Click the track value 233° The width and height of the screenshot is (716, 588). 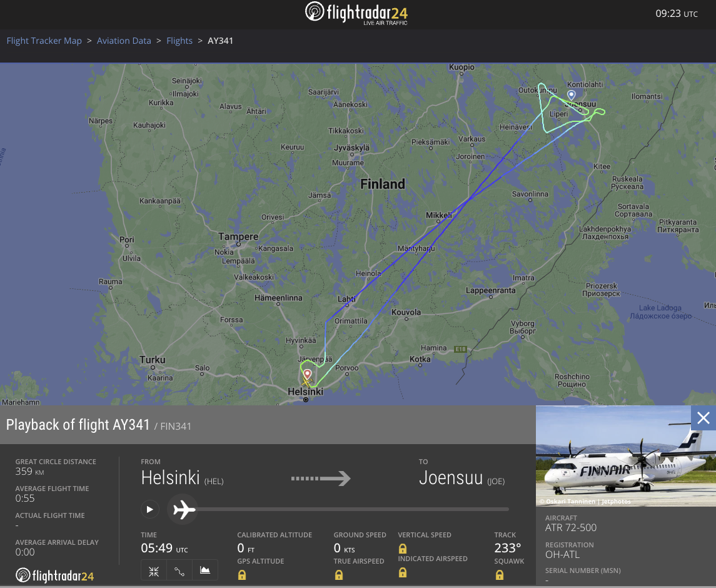click(508, 548)
